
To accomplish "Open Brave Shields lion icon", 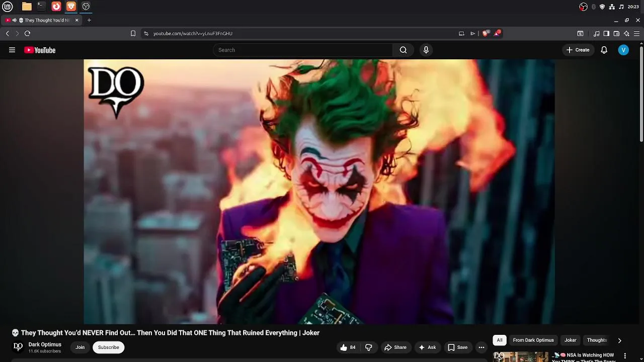I will click(486, 33).
